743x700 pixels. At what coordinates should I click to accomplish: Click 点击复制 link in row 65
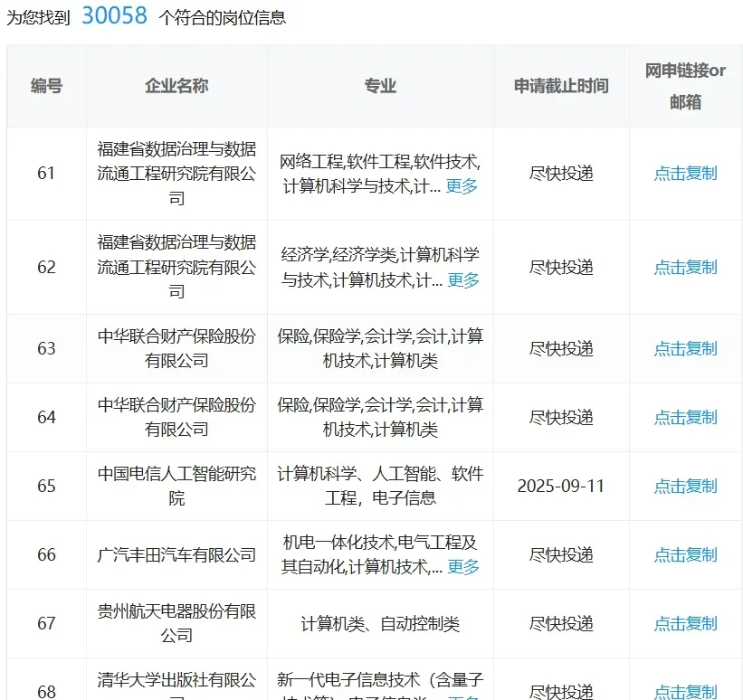[x=685, y=486]
